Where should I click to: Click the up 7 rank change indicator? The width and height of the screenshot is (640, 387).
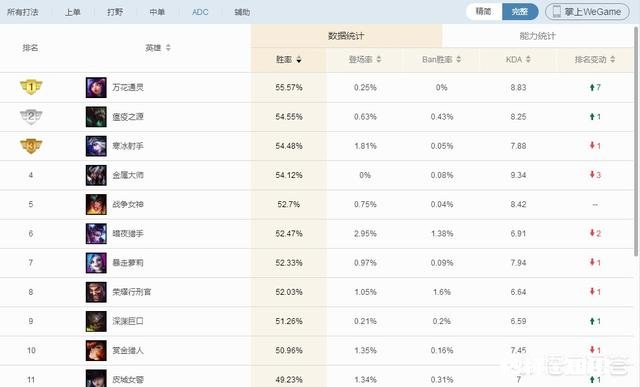595,87
